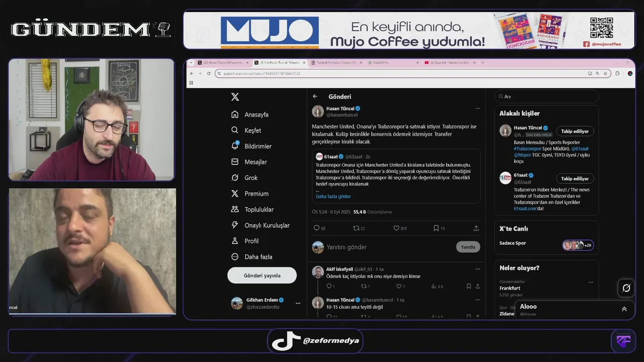This screenshot has width=644, height=362.
Task: Open the tab search dropdown arrow
Action: point(191,63)
